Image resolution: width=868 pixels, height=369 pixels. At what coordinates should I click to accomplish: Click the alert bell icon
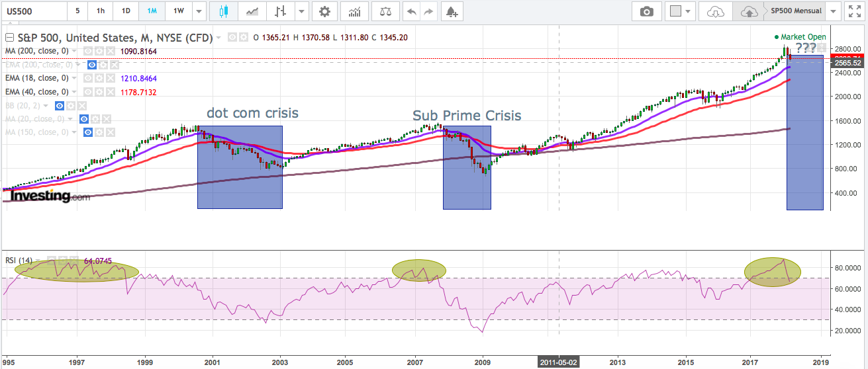coord(451,11)
